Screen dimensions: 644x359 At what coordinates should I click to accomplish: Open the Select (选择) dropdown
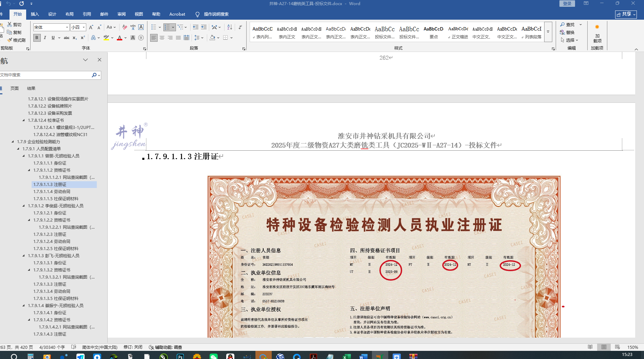569,40
